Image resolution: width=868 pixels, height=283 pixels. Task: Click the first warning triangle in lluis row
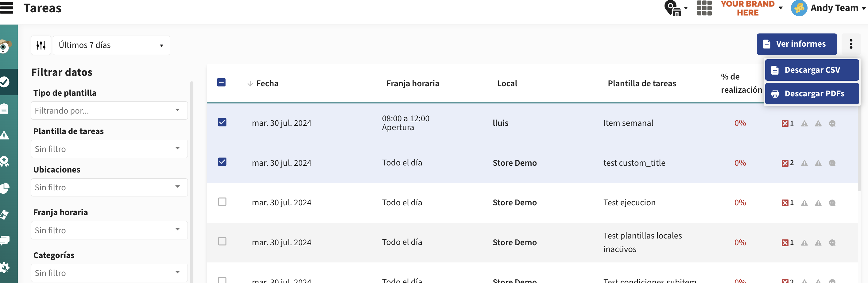click(x=804, y=123)
